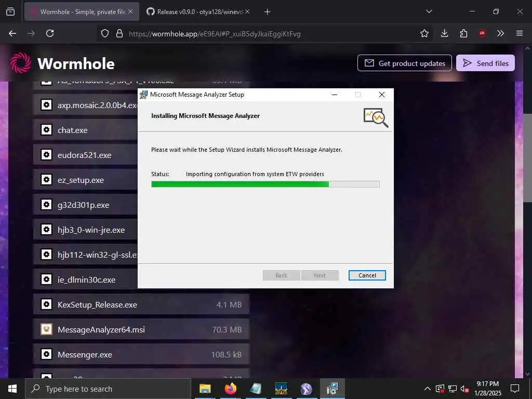Click file icon beside ez_setup.exe

point(46,179)
